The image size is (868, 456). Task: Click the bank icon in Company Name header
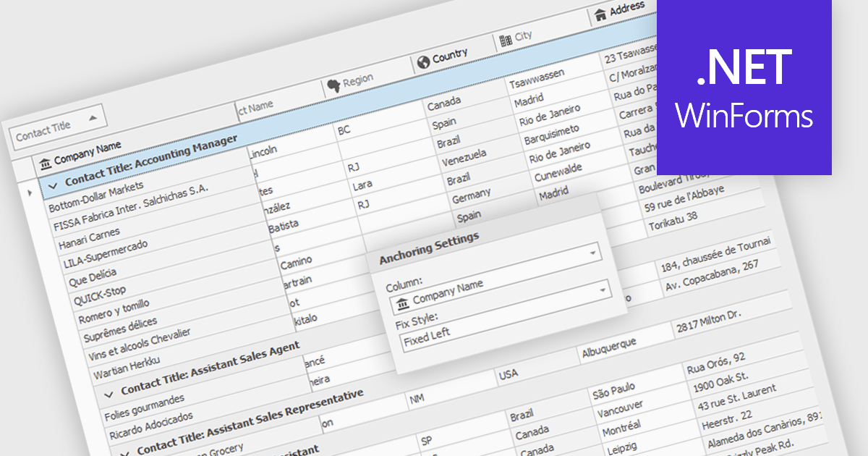[x=45, y=160]
